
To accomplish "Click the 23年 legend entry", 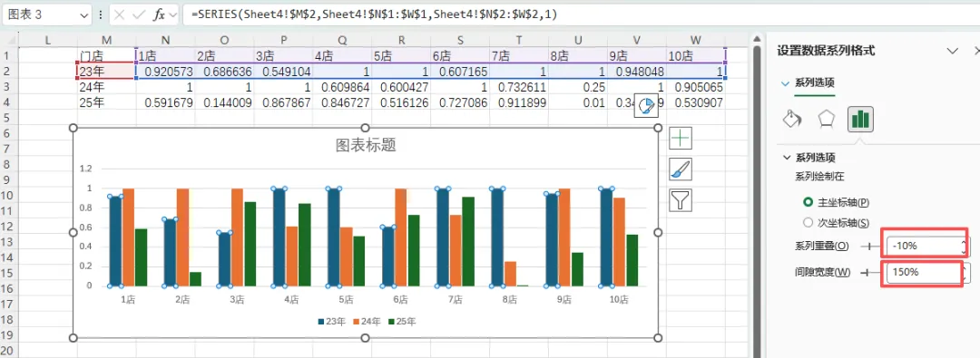I will [333, 322].
